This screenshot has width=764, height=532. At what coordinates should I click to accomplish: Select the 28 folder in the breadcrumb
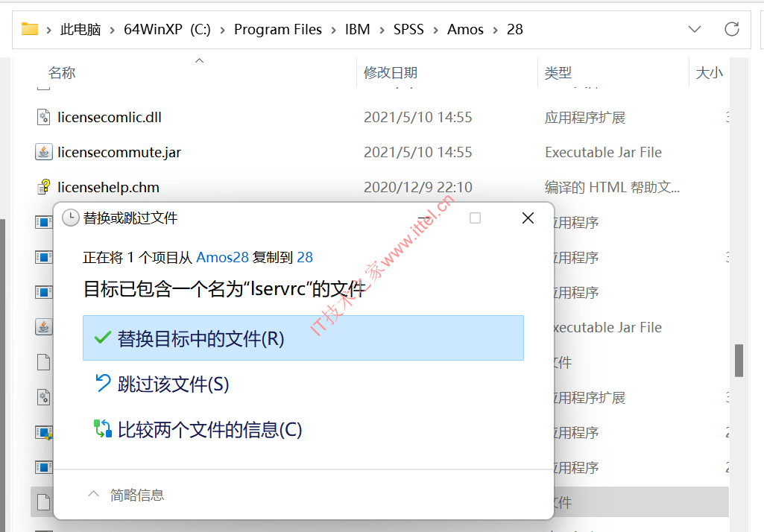click(x=514, y=30)
